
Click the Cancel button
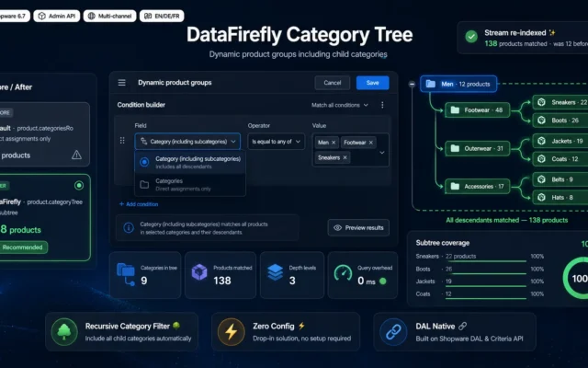(x=333, y=83)
